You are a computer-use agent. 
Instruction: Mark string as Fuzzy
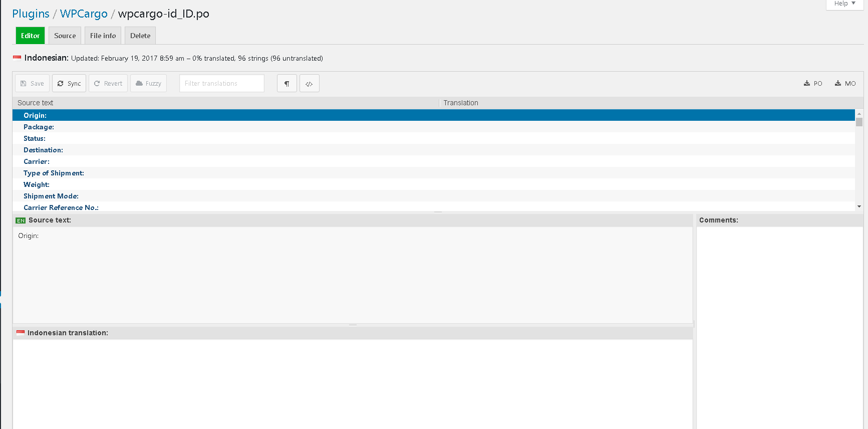(148, 83)
